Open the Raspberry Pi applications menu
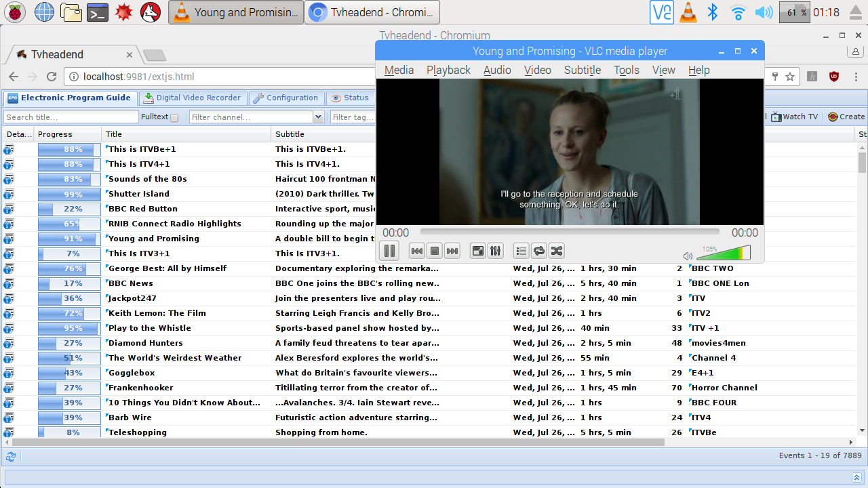The height and width of the screenshot is (488, 868). 15,12
